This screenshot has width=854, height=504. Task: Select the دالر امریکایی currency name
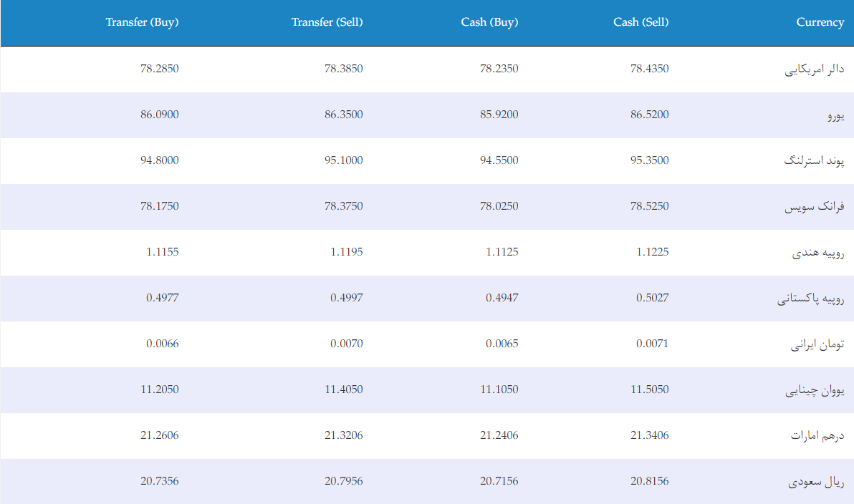pyautogui.click(x=815, y=69)
